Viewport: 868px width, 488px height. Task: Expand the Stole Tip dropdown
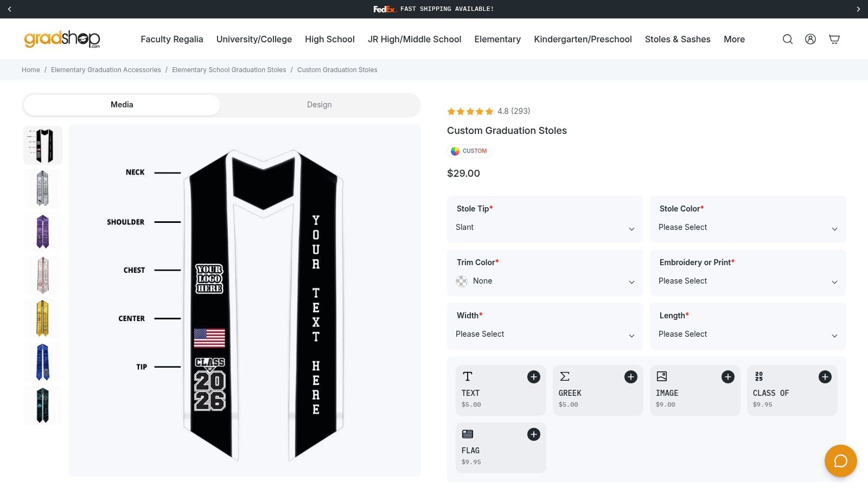pyautogui.click(x=545, y=219)
